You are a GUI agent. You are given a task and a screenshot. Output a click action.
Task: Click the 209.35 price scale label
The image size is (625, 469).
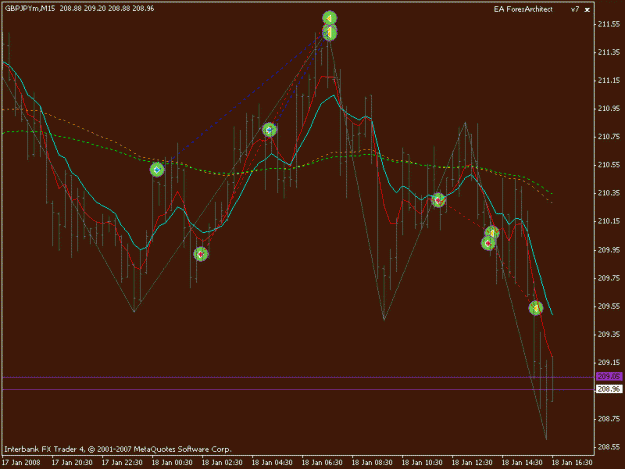click(x=609, y=334)
